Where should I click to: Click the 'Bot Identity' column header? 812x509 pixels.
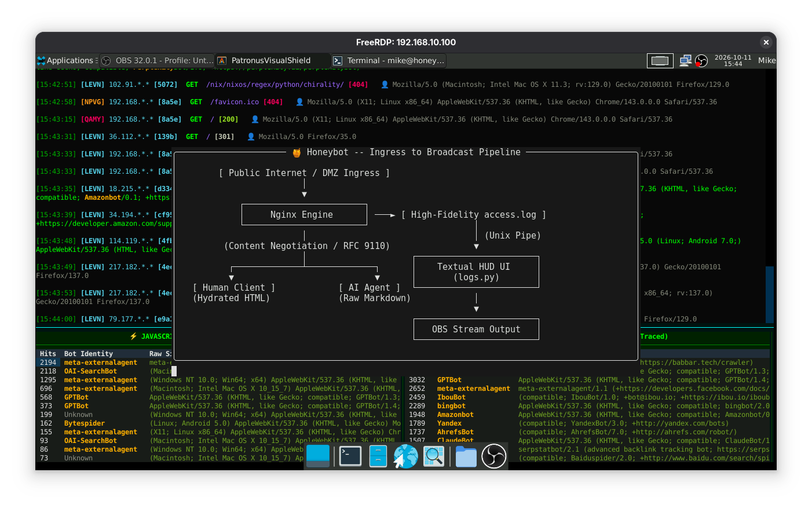click(x=89, y=354)
